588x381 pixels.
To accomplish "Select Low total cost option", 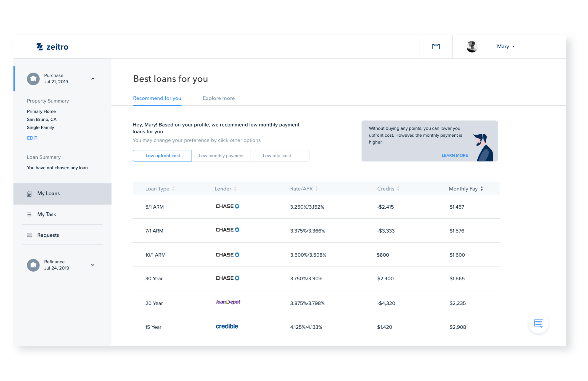I will coord(277,156).
